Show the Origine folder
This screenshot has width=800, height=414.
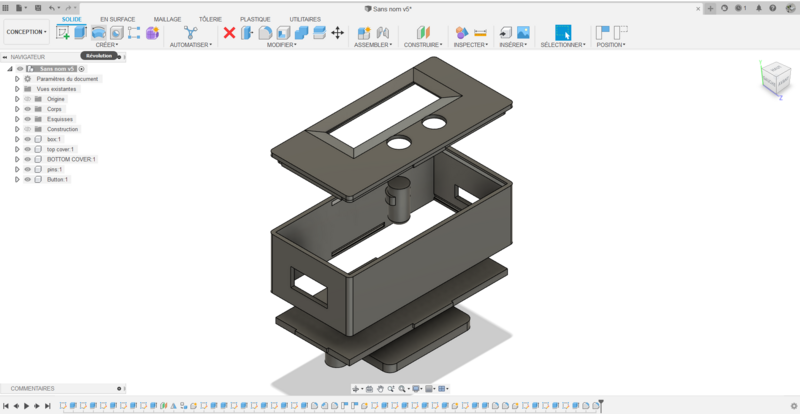[28, 99]
